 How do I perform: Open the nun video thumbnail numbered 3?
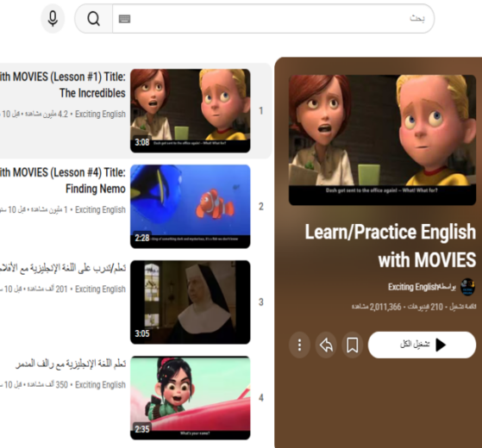pyautogui.click(x=191, y=302)
